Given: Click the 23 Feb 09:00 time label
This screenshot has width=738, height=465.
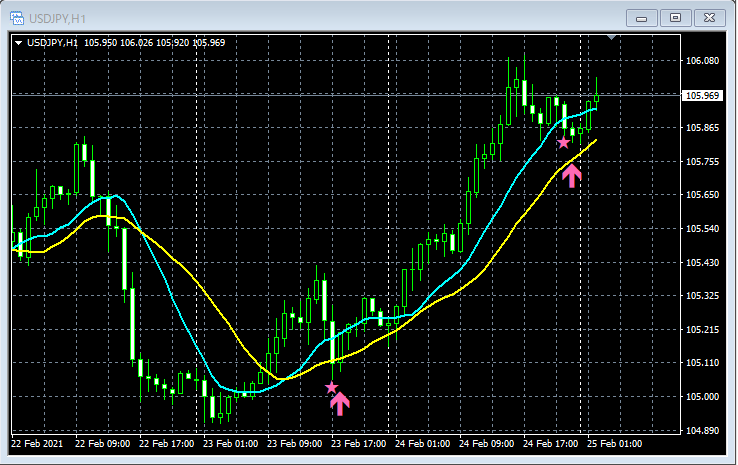Looking at the screenshot, I should click(295, 444).
